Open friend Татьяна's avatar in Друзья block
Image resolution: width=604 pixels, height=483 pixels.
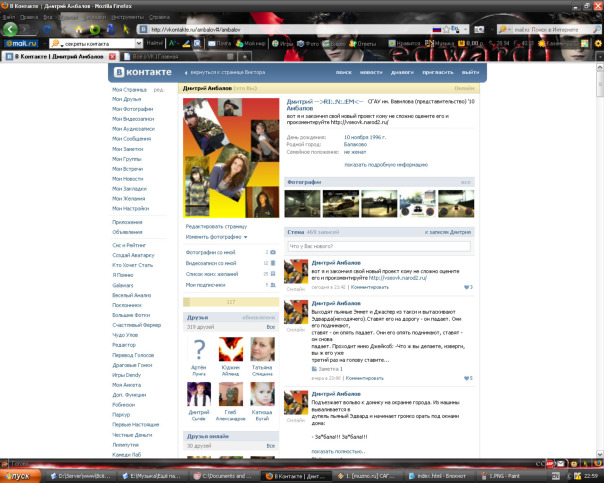click(262, 349)
